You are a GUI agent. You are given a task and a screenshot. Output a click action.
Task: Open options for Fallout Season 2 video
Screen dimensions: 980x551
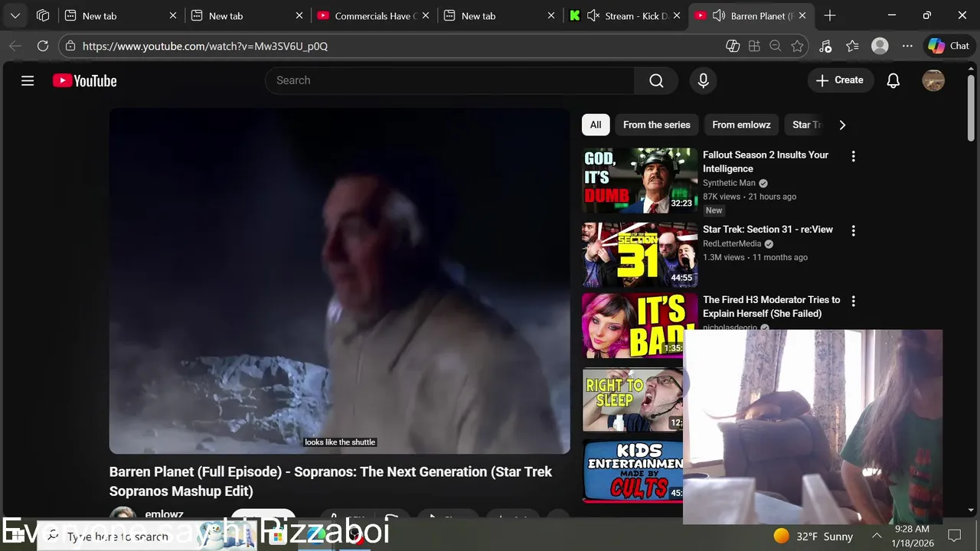pyautogui.click(x=853, y=156)
